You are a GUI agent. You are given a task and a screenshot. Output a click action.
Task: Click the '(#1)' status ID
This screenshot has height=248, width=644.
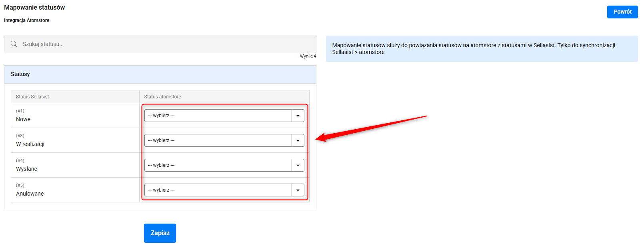20,111
